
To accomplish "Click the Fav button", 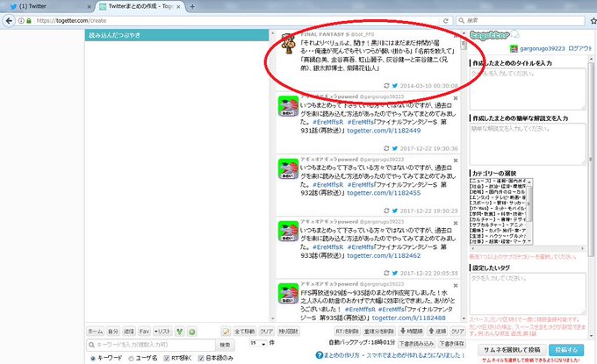I will point(144,332).
